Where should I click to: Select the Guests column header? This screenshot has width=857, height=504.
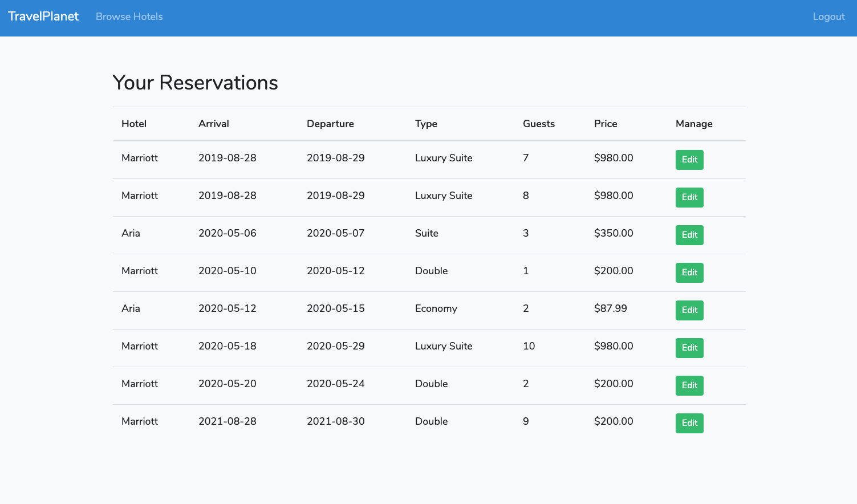point(538,124)
